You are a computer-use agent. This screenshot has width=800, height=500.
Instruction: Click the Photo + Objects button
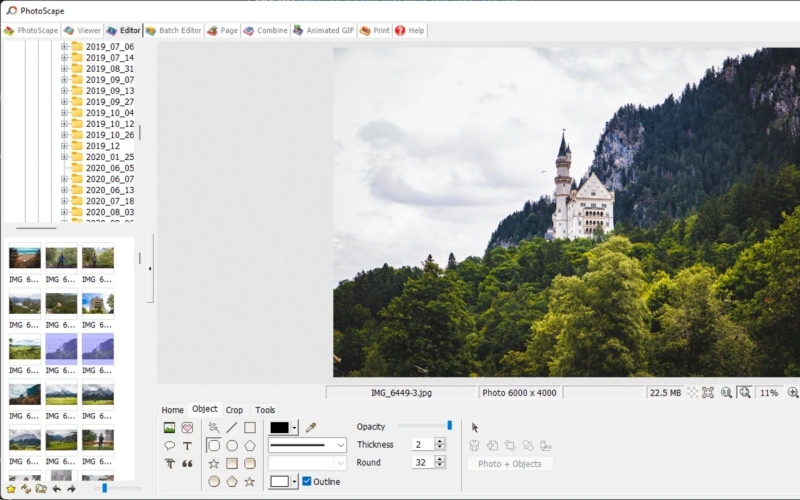(x=510, y=464)
